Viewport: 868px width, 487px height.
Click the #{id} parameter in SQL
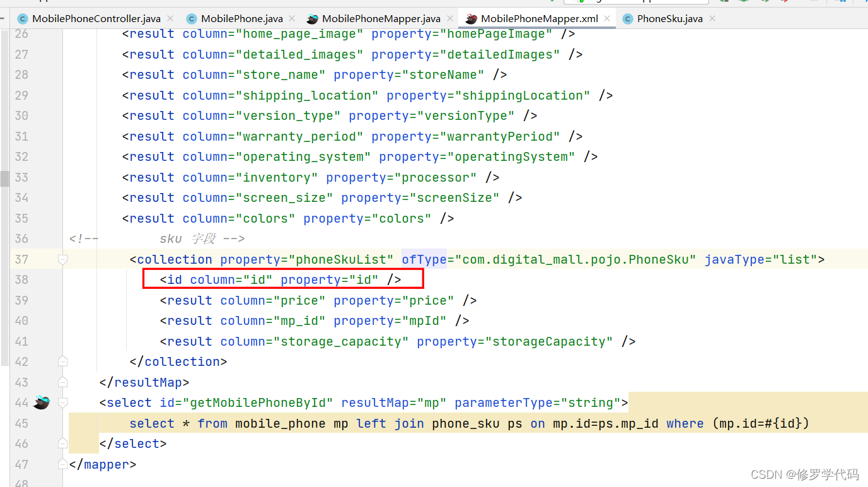[782, 423]
